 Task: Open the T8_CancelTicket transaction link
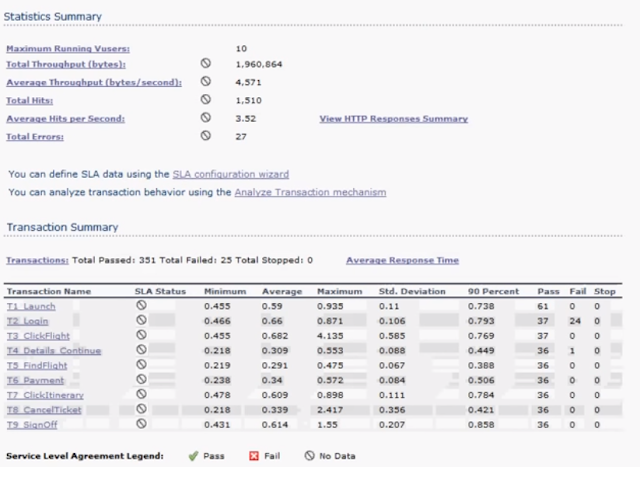44,410
